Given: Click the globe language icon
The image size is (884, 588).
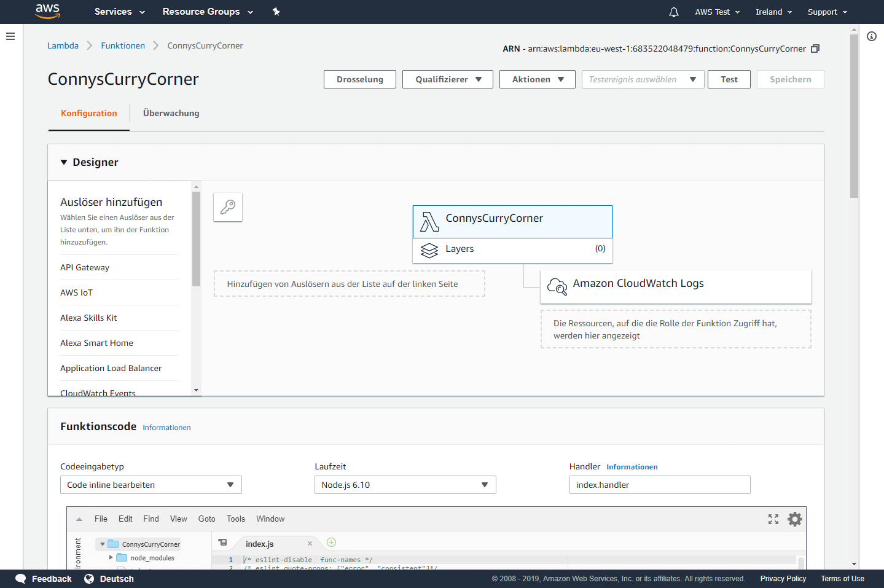Looking at the screenshot, I should coord(89,579).
